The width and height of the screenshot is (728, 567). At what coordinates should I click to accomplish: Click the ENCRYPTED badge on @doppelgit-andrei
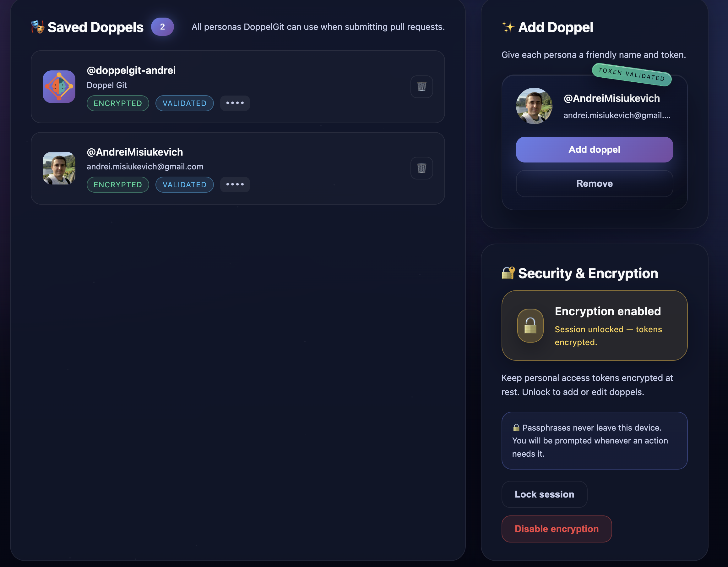[x=118, y=103]
